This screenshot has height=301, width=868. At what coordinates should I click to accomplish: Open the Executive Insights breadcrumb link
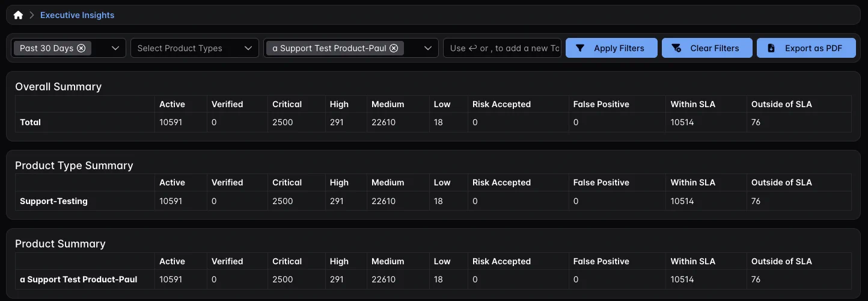tap(77, 15)
